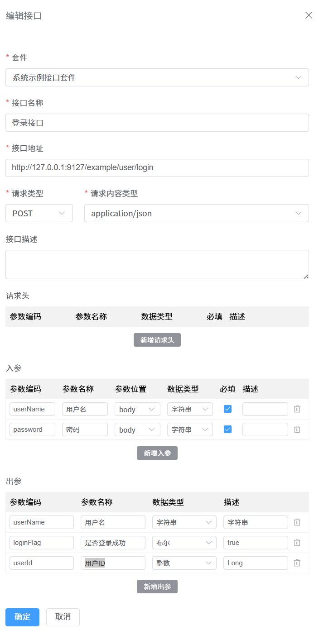This screenshot has width=319, height=644.
Task: Click the 新增入参 button
Action: pyautogui.click(x=157, y=453)
